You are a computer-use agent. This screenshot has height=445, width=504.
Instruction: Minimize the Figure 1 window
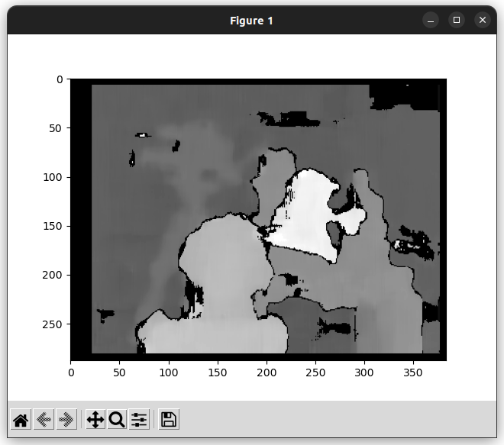[x=431, y=21]
